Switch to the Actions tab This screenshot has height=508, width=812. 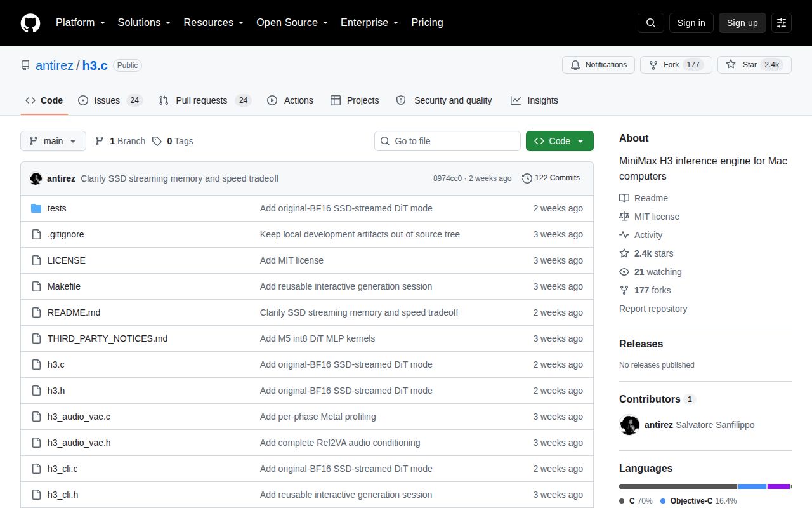click(x=290, y=100)
